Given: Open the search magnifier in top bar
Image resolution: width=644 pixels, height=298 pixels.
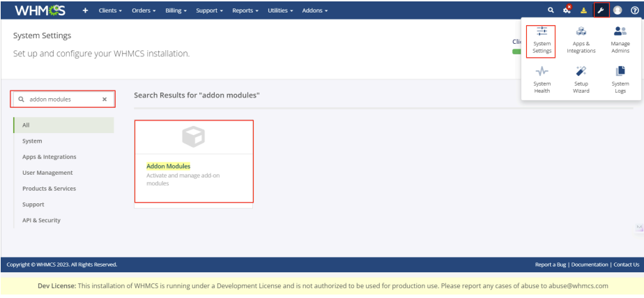Looking at the screenshot, I should [x=551, y=10].
